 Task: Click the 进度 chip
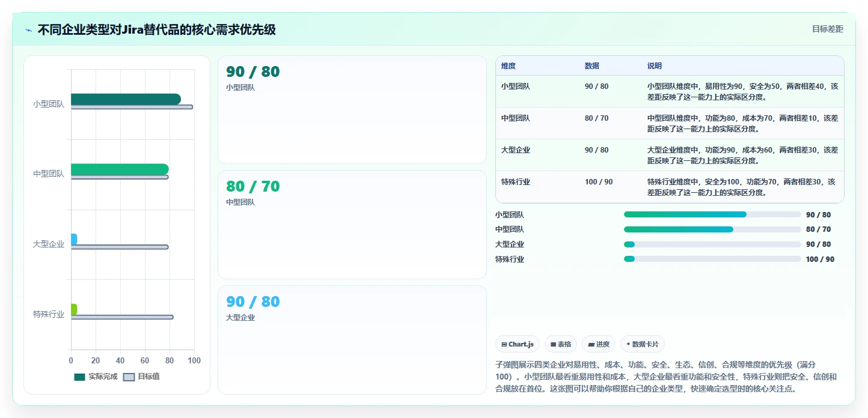tap(599, 344)
